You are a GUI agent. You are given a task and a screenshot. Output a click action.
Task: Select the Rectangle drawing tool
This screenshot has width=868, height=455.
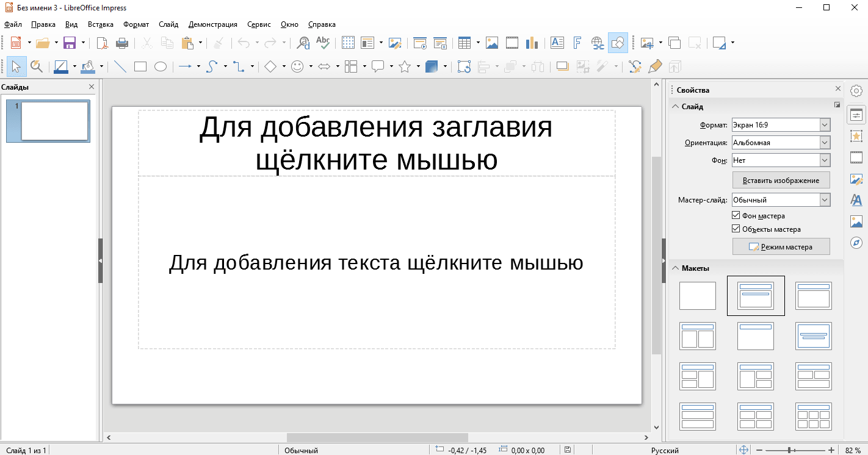140,66
